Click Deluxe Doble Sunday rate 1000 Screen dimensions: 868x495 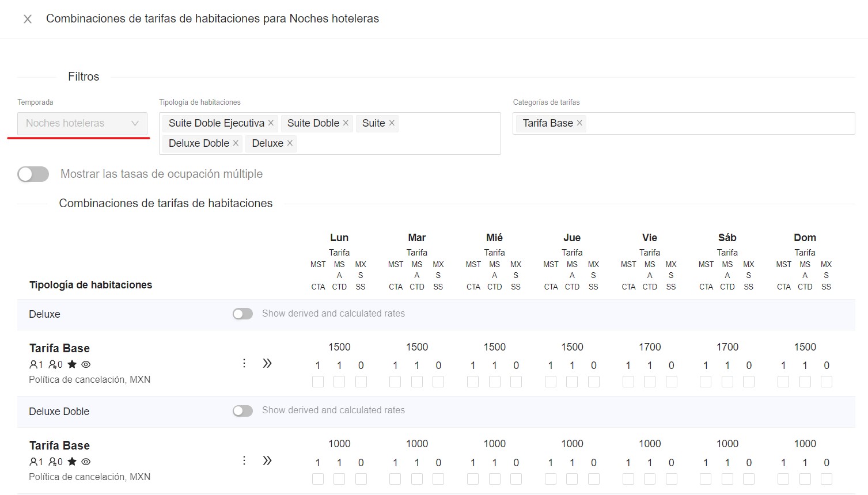click(x=805, y=444)
